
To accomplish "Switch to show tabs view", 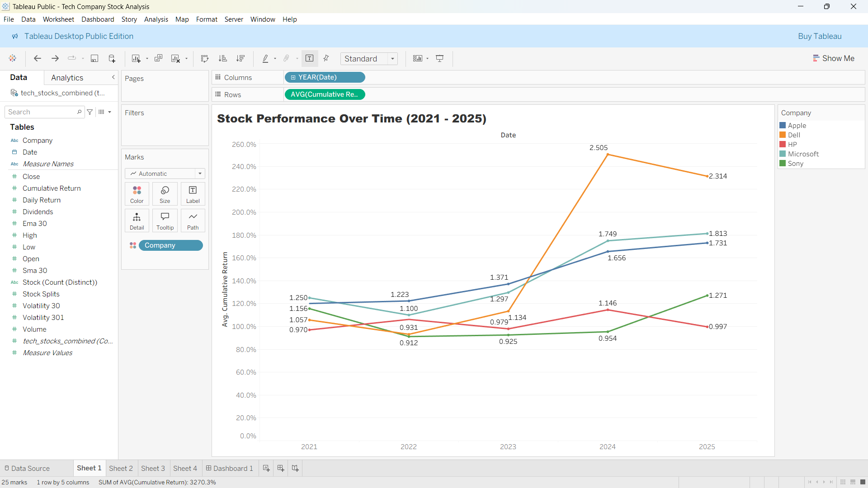I will coord(863,482).
